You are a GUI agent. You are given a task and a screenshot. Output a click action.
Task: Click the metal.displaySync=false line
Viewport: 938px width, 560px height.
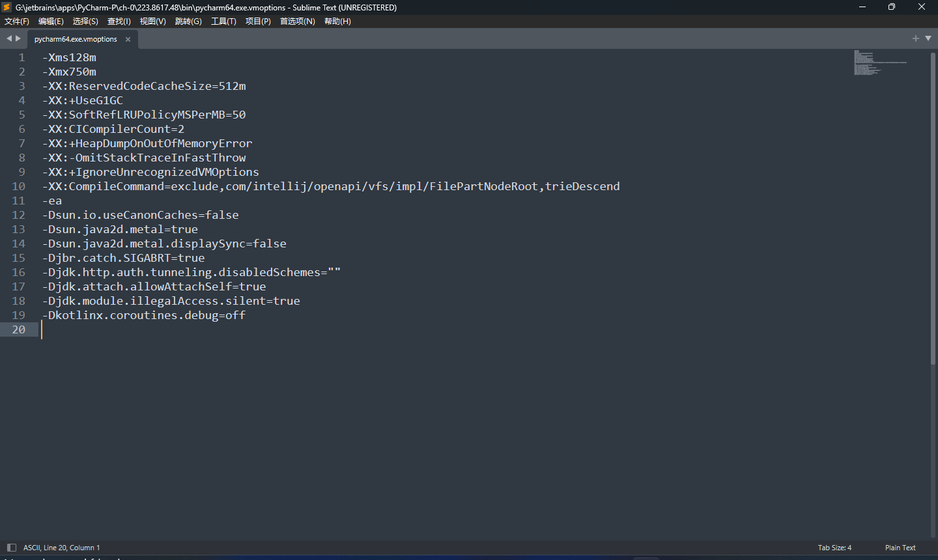[164, 244]
